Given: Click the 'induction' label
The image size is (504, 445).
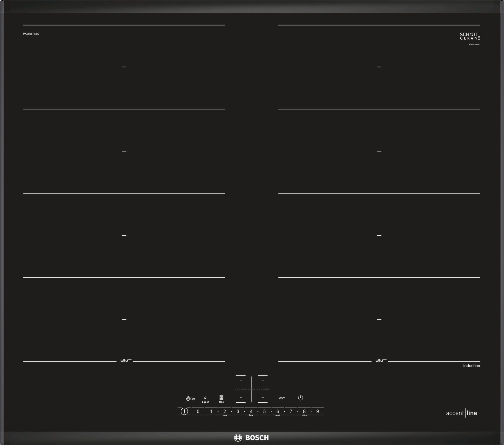Looking at the screenshot, I should (471, 366).
